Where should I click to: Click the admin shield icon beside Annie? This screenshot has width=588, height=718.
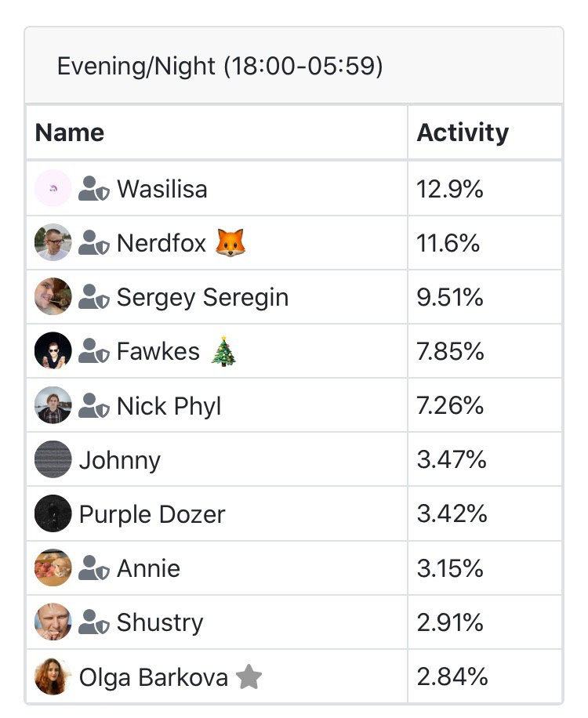[x=94, y=568]
